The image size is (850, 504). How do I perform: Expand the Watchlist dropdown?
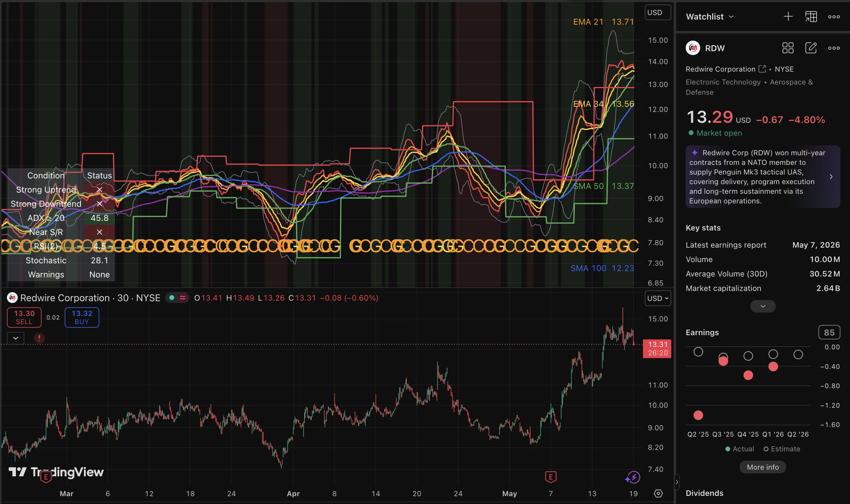pos(710,17)
